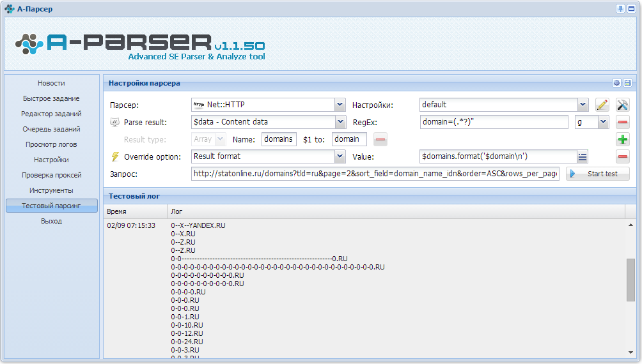642x364 pixels.
Task: Click the log line 0-0-24.RU
Action: (187, 342)
